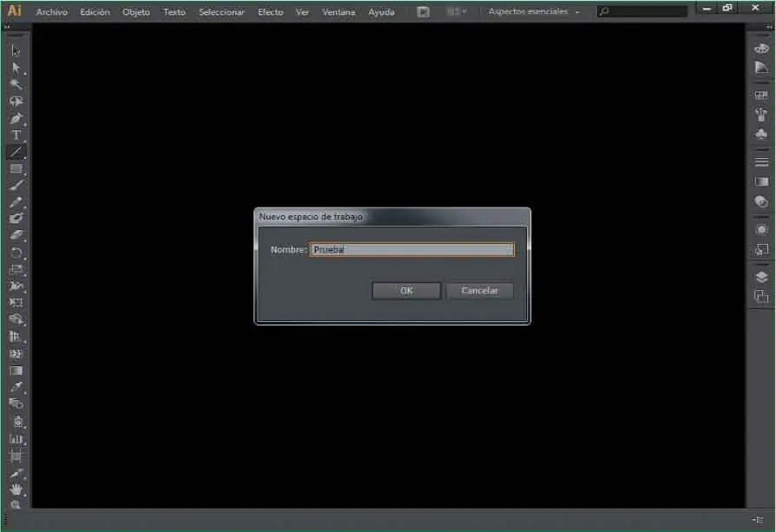776x532 pixels.
Task: Open the Objeto menu
Action: 136,12
